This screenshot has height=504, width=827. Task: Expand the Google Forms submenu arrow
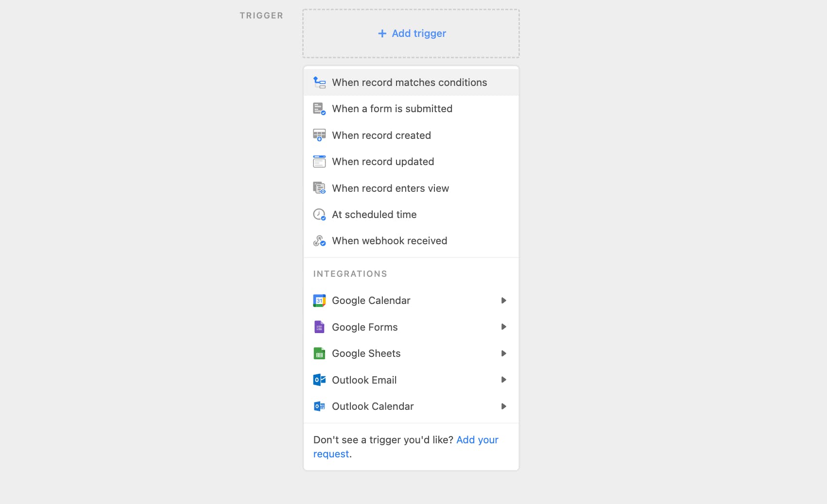(x=504, y=327)
